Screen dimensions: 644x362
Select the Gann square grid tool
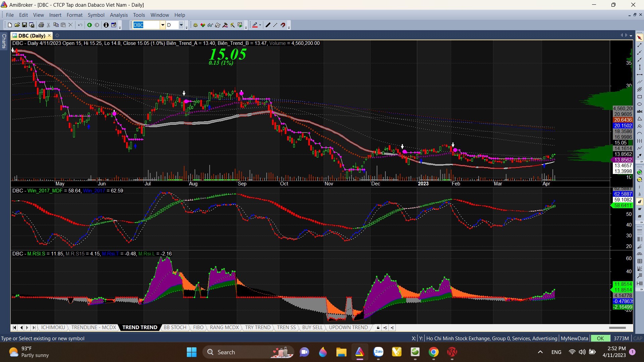[x=639, y=261]
